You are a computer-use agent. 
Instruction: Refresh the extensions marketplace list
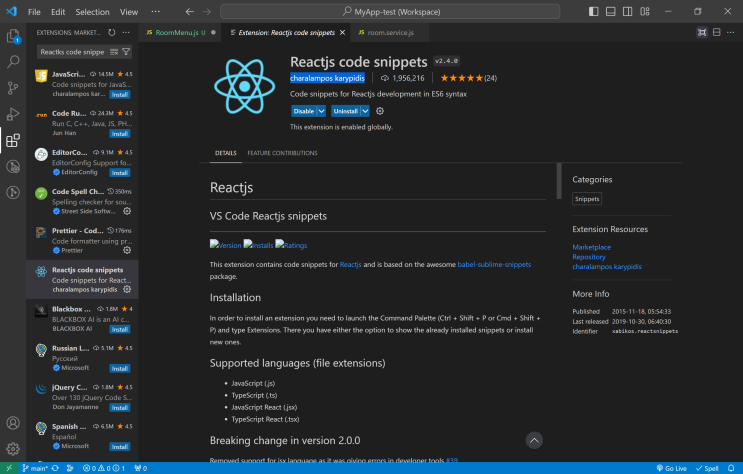click(112, 32)
